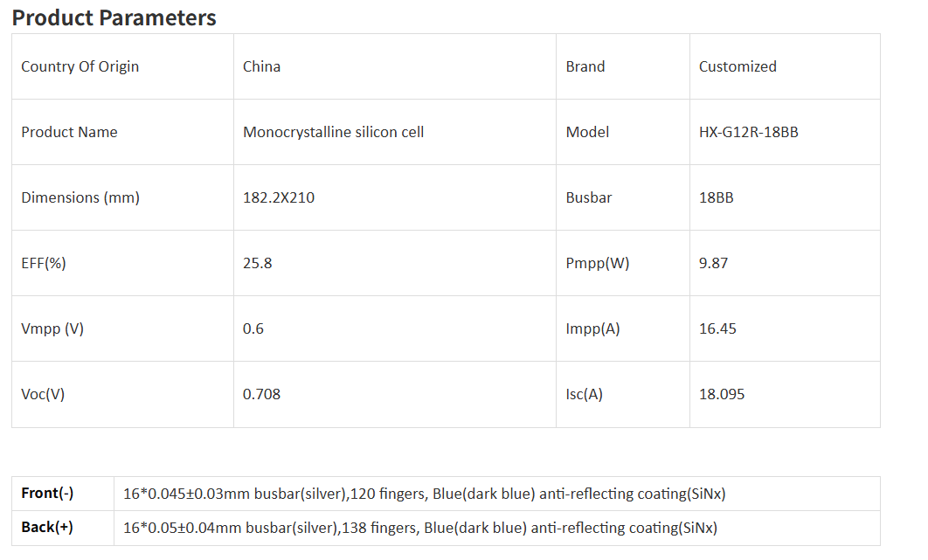
Task: Select the 18.095 Isc value
Action: click(722, 394)
